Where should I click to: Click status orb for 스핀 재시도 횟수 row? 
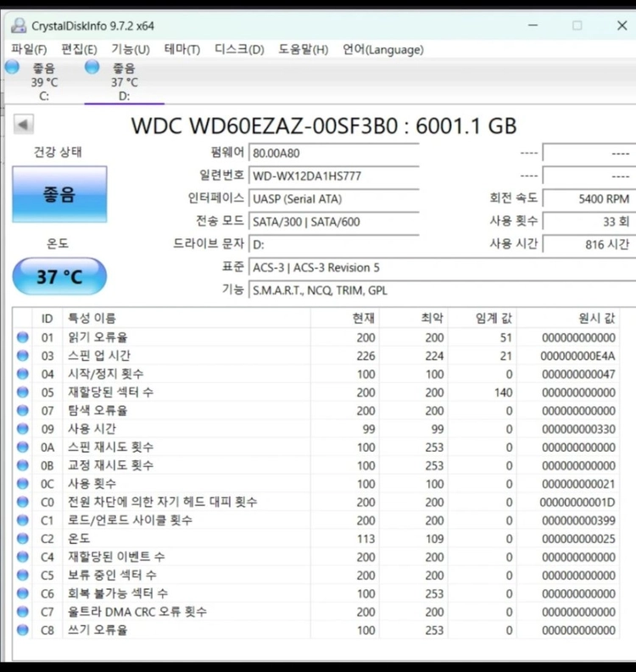pyautogui.click(x=23, y=447)
